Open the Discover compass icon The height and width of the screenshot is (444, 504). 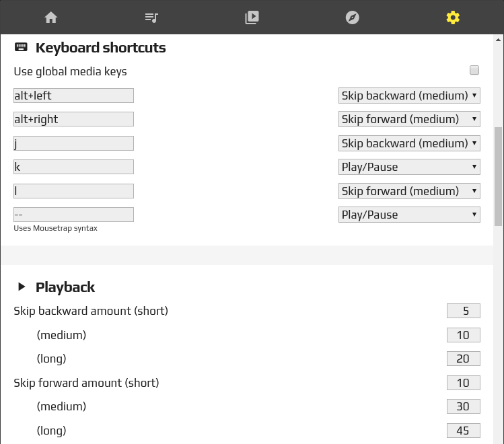coord(353,17)
